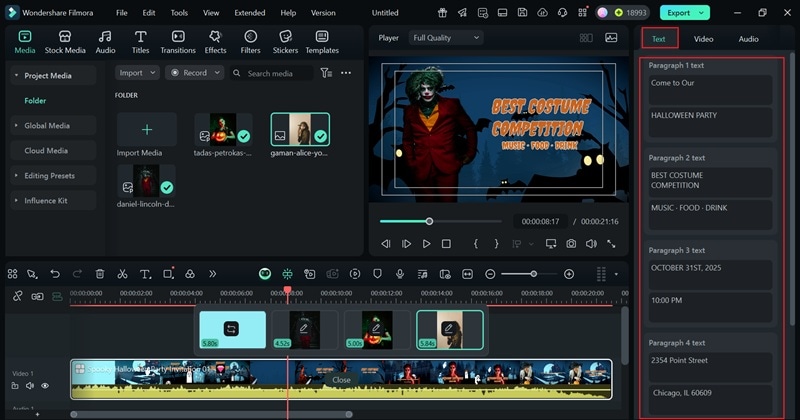This screenshot has width=800, height=420.
Task: Toggle the green snapping icon in timeline toolbar
Action: pos(287,274)
